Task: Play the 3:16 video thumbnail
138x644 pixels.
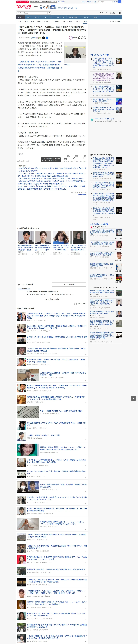Action: tap(119, 160)
